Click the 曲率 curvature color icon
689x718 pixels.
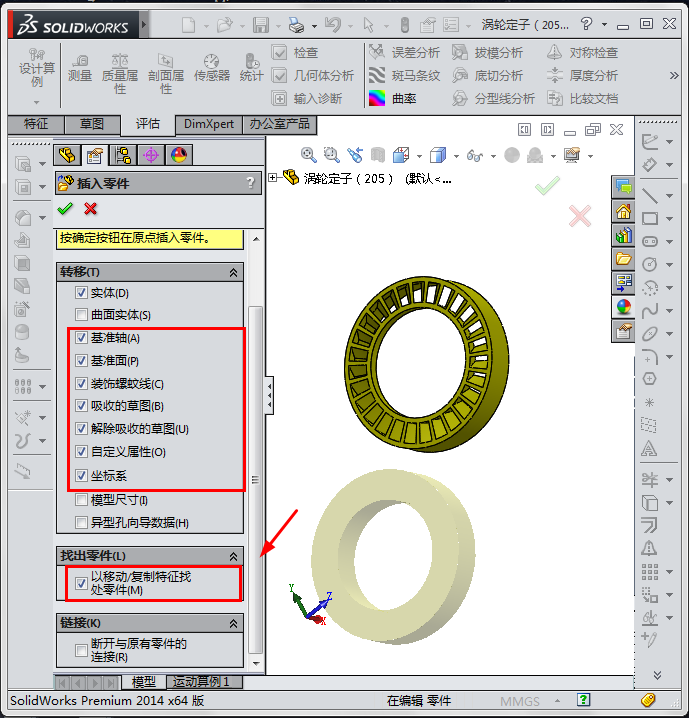(377, 98)
